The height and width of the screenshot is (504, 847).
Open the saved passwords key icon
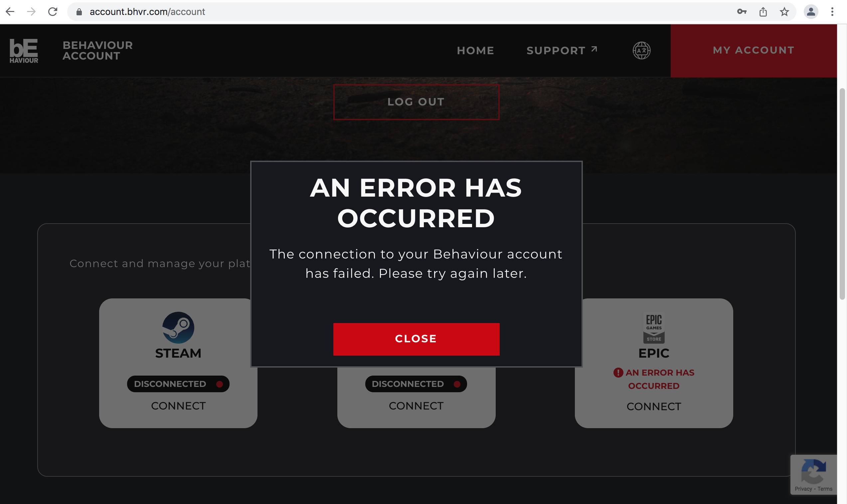[742, 12]
